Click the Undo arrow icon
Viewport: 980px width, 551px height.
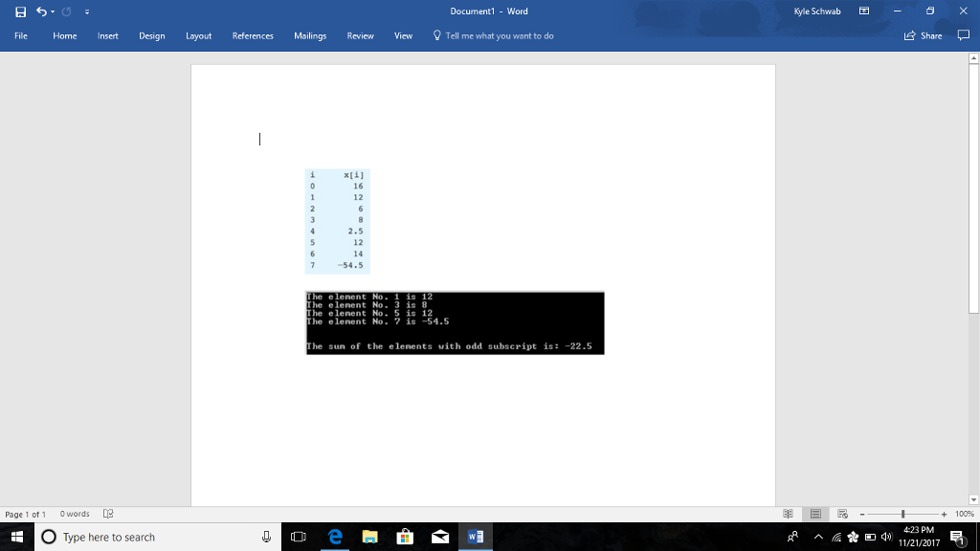click(x=40, y=11)
